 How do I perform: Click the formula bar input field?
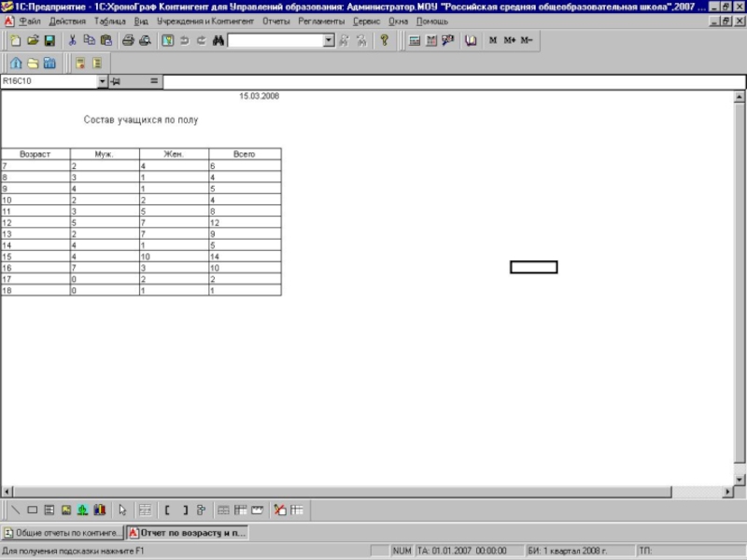[455, 81]
